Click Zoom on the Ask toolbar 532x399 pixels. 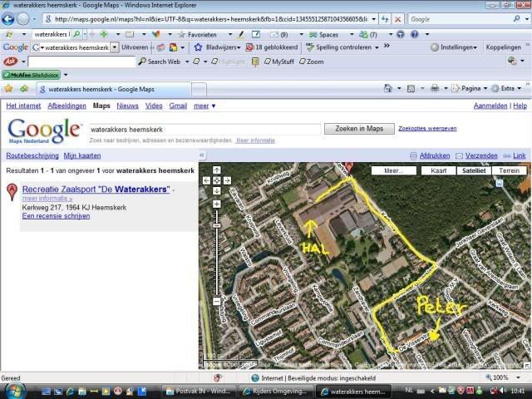click(311, 62)
